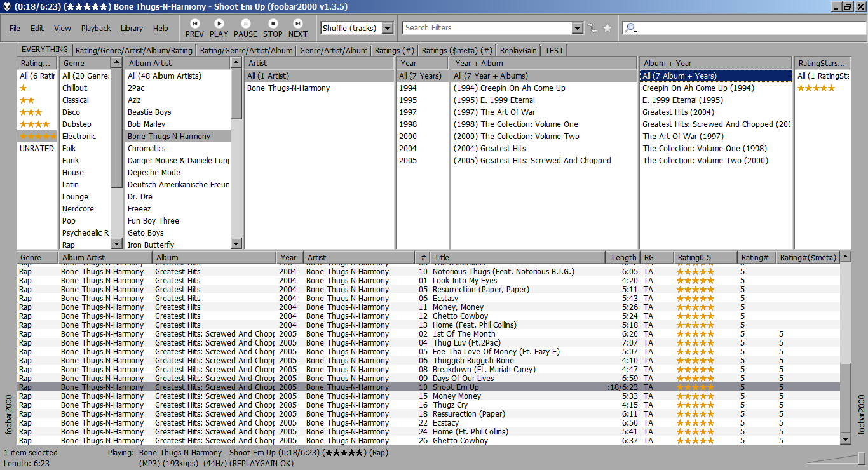Switch to the Genre/Artist/Album tab
This screenshot has height=470, width=868.
click(x=334, y=51)
